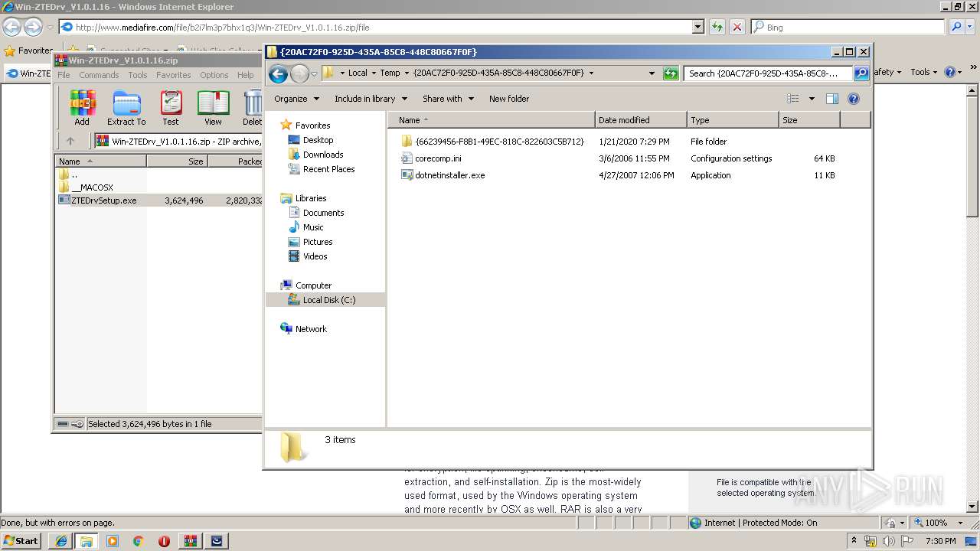Expand the view options dropdown arrow
Viewport: 980px width, 551px height.
812,99
